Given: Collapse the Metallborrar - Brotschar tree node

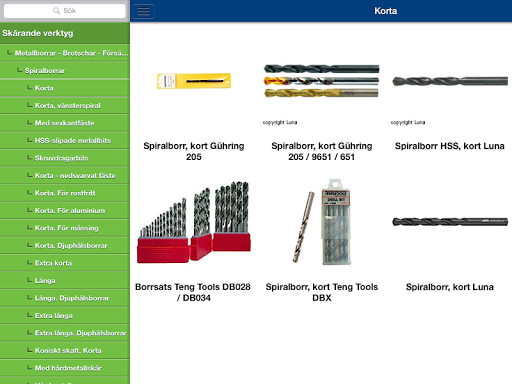Looking at the screenshot, I should coord(65,53).
